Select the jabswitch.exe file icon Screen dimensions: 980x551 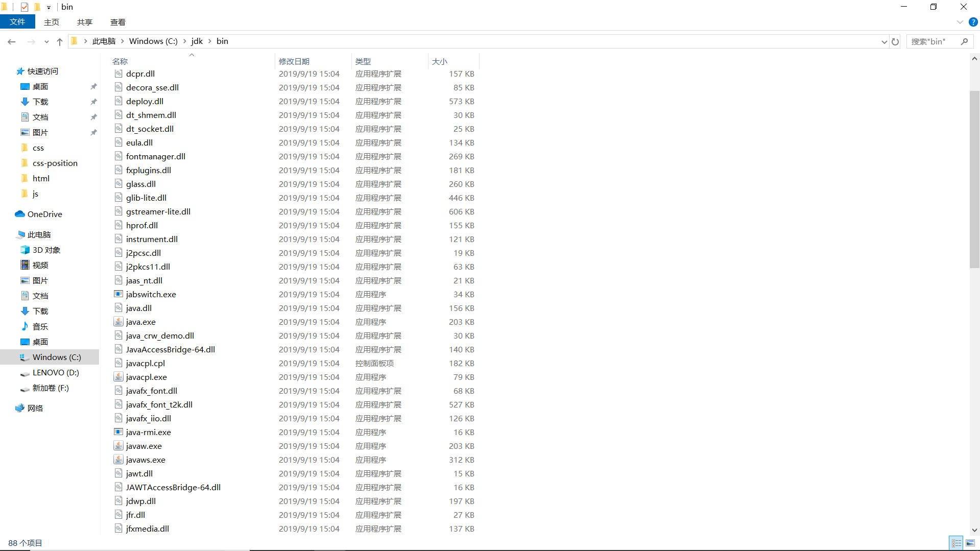pos(118,294)
